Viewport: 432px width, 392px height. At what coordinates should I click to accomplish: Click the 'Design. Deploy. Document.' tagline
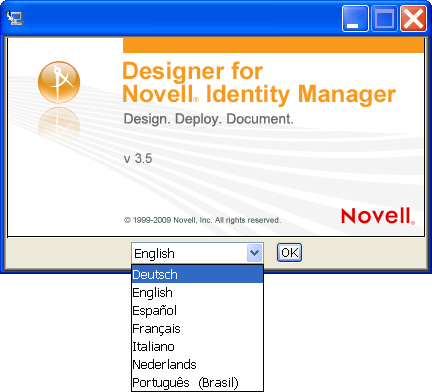[x=208, y=119]
